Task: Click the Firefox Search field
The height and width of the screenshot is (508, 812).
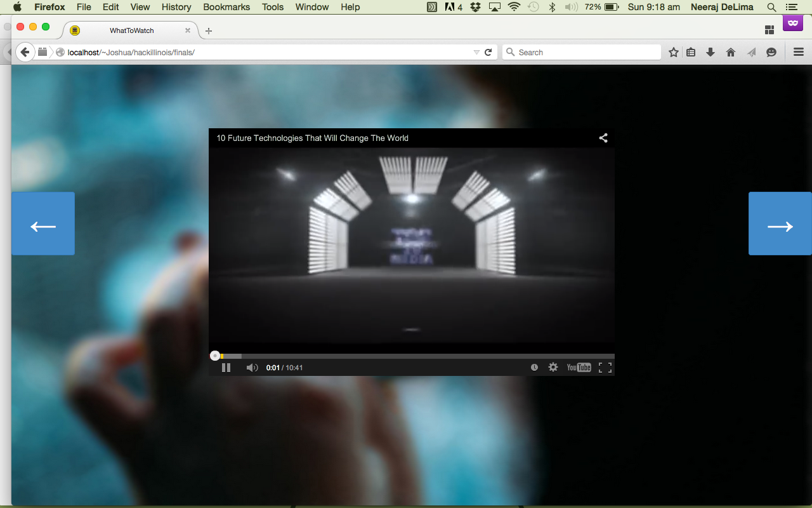Action: point(582,52)
